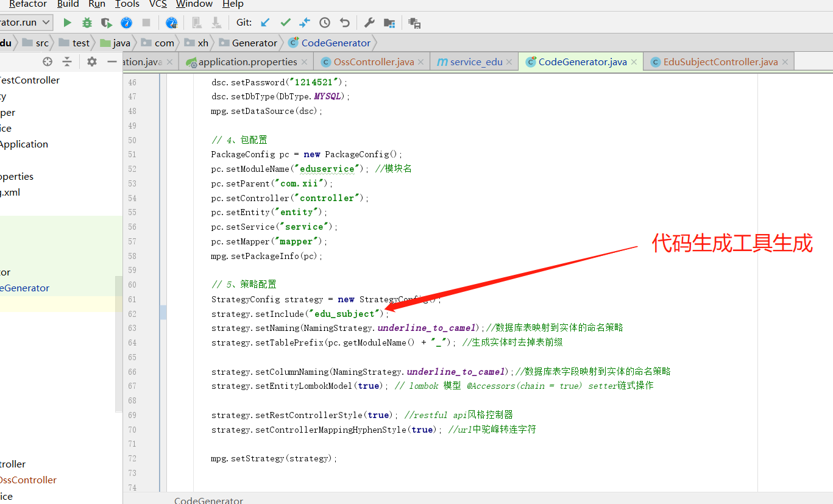Click the rightmost toolbar icon with stacked windows
833x504 pixels.
tap(414, 23)
